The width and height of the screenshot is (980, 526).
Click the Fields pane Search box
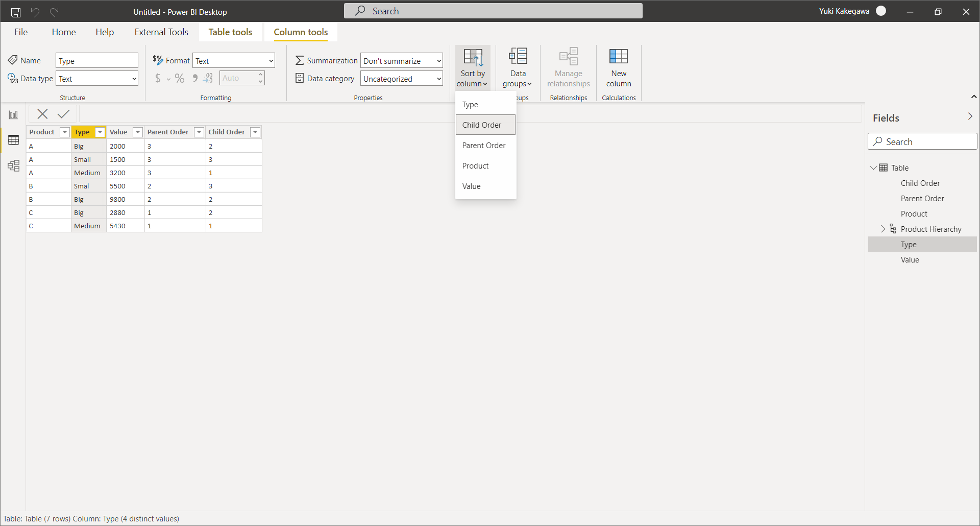point(922,141)
